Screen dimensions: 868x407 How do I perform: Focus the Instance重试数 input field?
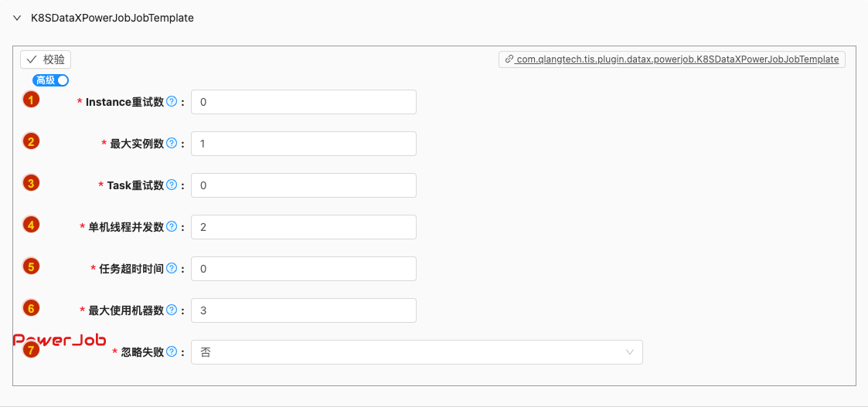(x=304, y=102)
